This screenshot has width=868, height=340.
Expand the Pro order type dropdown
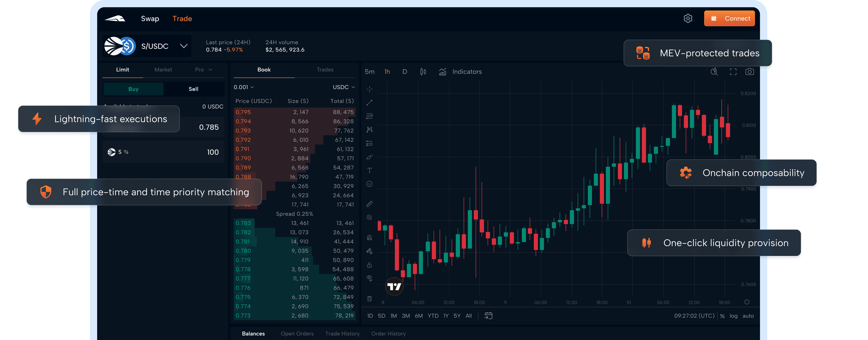point(203,70)
